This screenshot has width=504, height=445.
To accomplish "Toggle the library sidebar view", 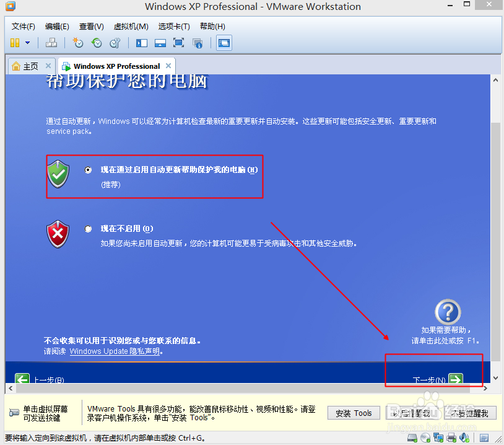I will (x=141, y=43).
